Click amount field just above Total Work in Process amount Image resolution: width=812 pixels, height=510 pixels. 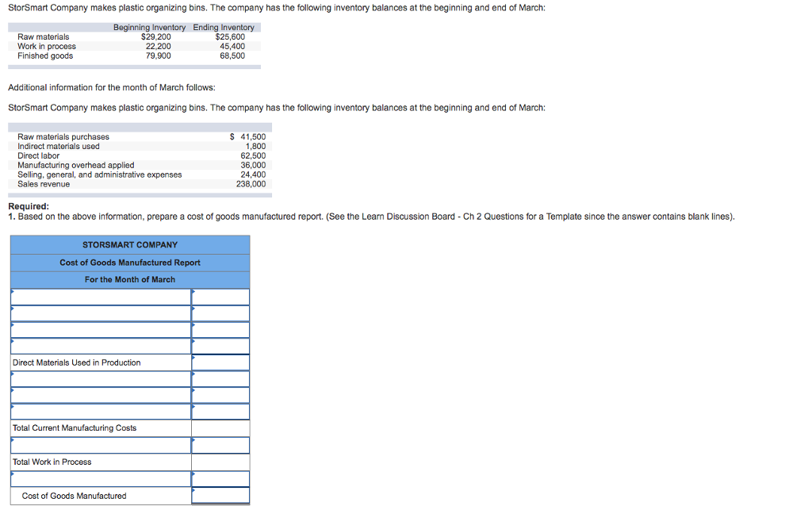(220, 445)
